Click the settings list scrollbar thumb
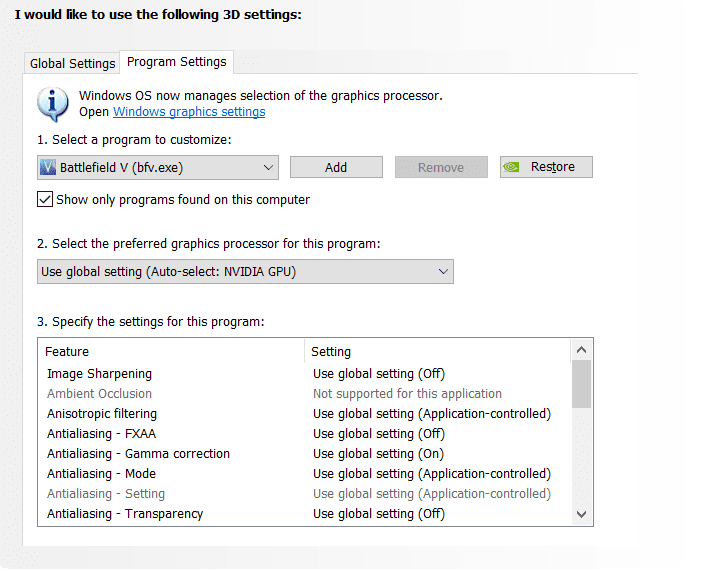The width and height of the screenshot is (702, 571). tap(581, 384)
